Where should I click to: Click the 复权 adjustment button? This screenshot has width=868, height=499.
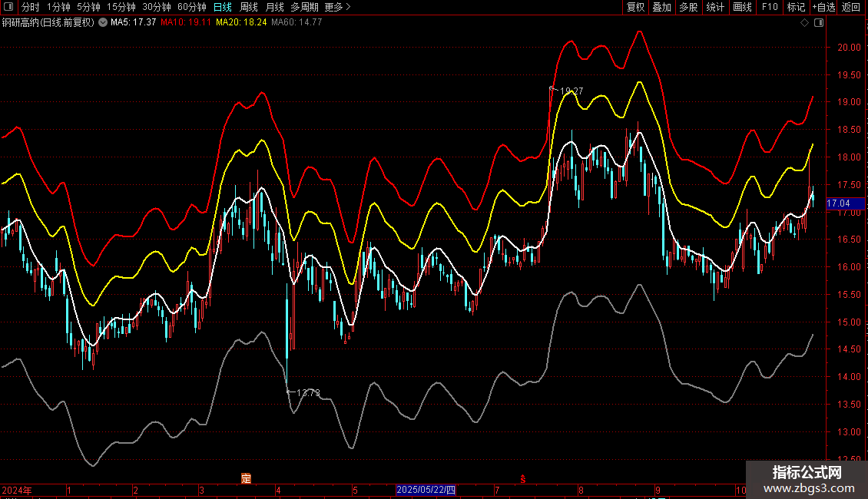(x=635, y=7)
